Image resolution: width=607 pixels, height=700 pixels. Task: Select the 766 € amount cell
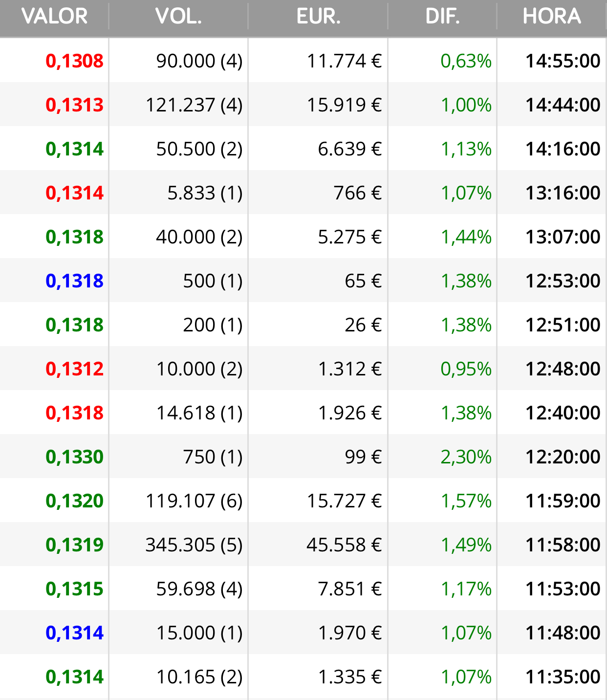(x=358, y=193)
